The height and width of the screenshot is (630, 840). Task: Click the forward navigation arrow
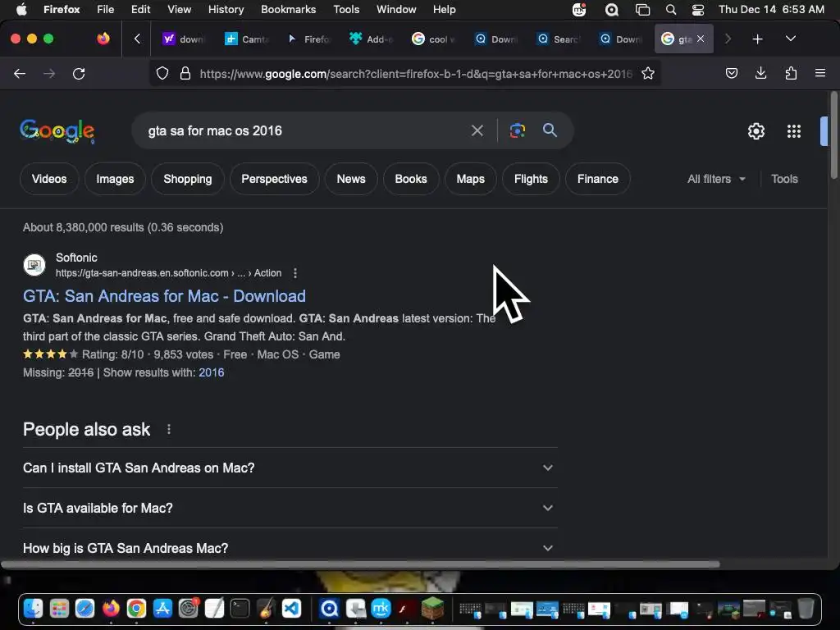pos(49,73)
